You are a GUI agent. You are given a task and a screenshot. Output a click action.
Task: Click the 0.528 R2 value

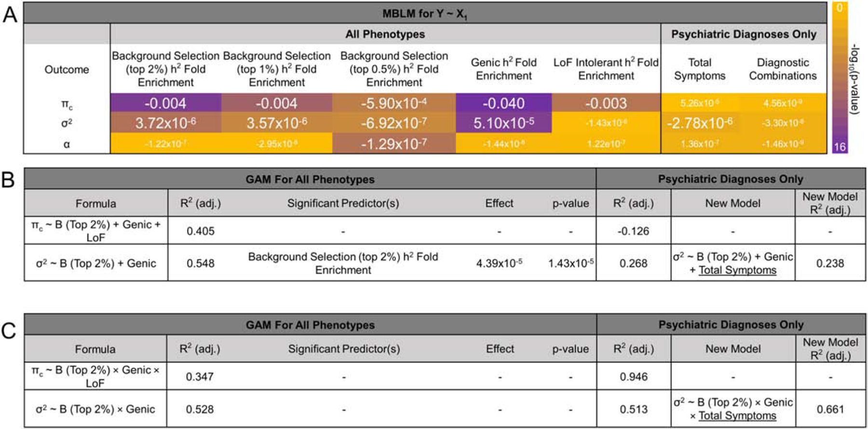pos(200,409)
